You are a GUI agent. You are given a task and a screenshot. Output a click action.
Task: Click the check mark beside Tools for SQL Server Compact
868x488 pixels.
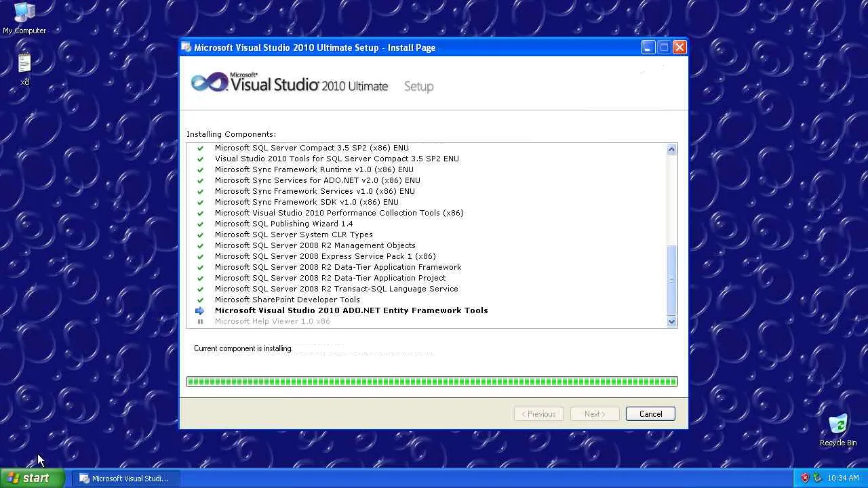200,159
